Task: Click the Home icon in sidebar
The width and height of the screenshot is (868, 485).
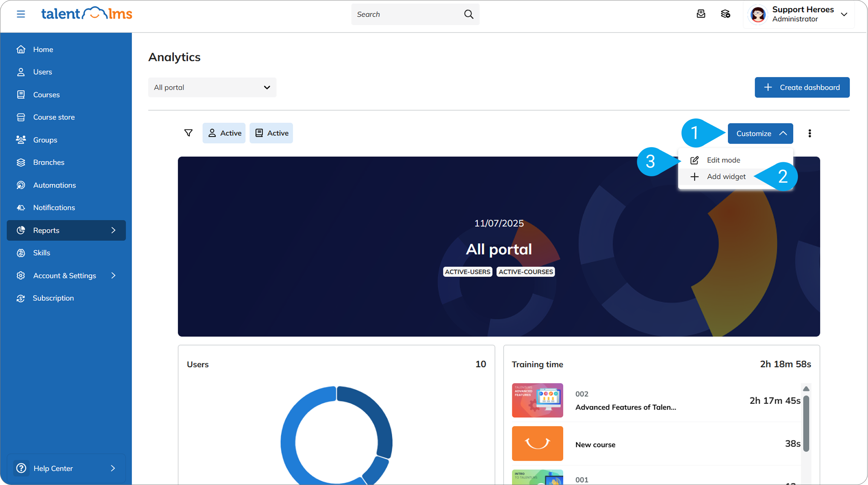Action: click(21, 49)
